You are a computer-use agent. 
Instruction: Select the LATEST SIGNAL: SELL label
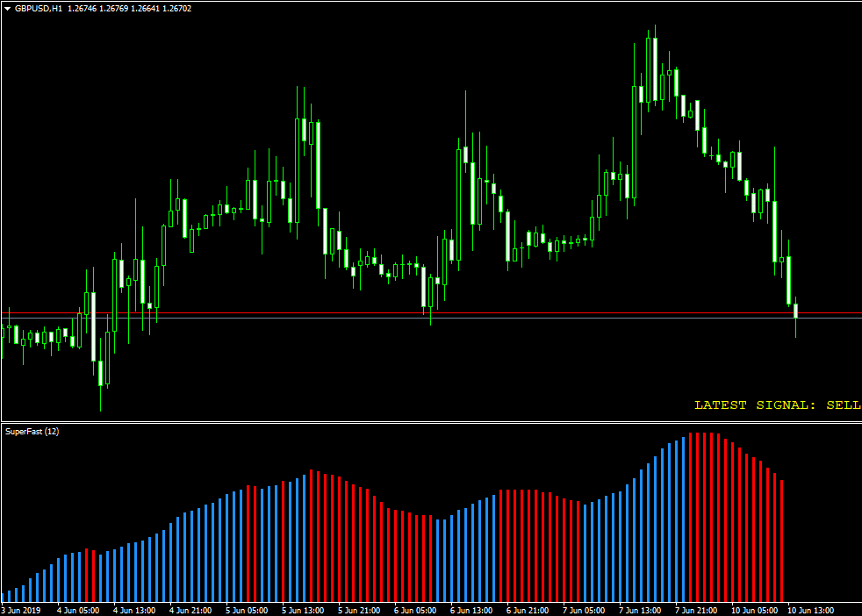tap(777, 405)
